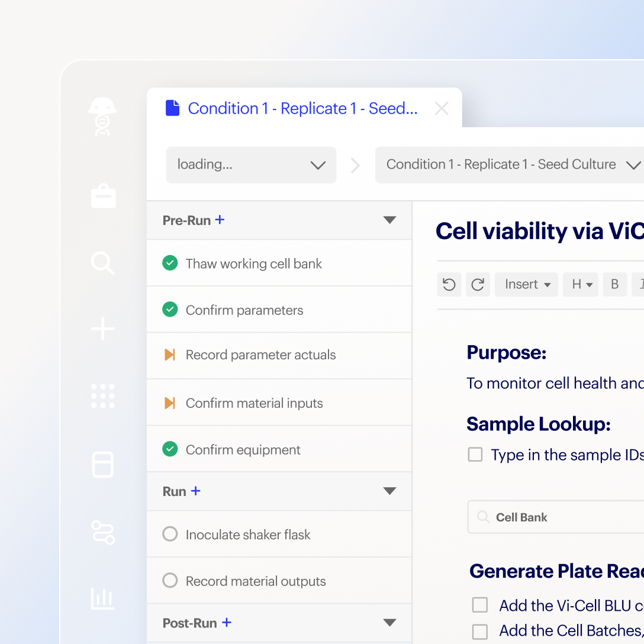644x644 pixels.
Task: Click the Post-Run section label
Action: (x=190, y=623)
